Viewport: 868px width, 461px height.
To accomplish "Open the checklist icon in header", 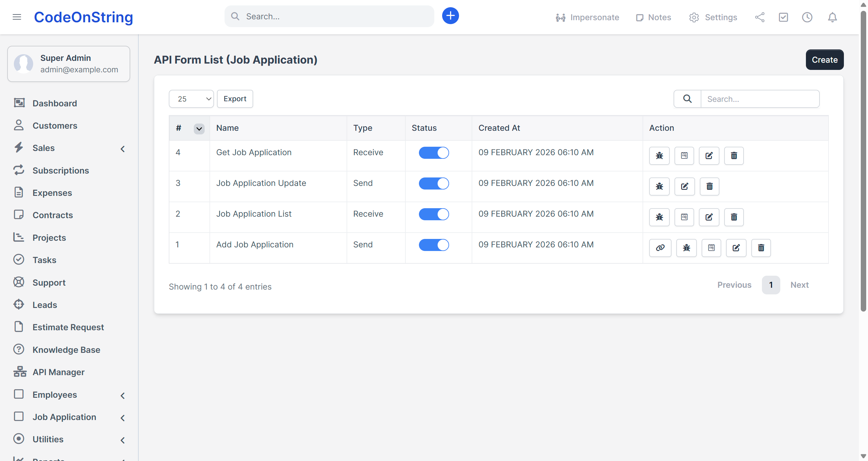I will [783, 17].
